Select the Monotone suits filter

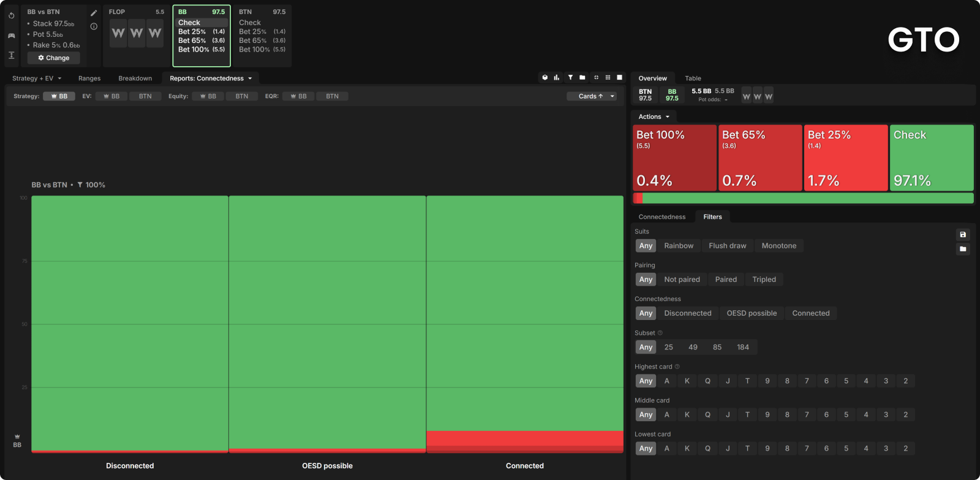tap(779, 246)
